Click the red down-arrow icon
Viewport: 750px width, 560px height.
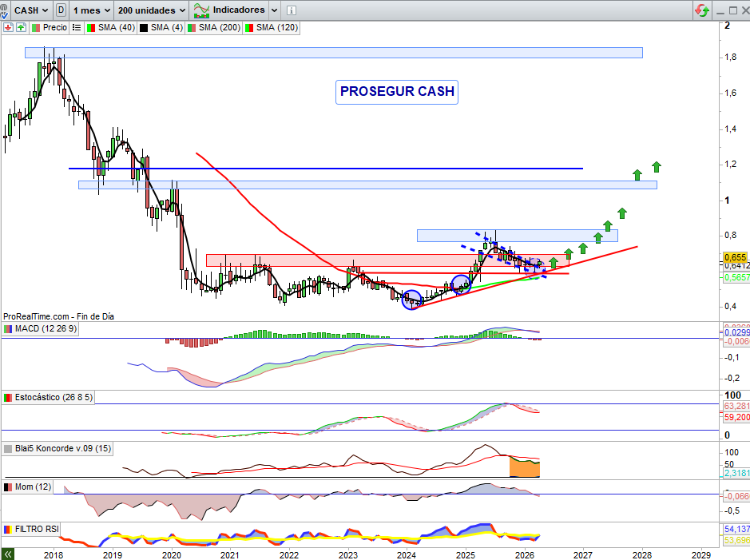pyautogui.click(x=8, y=28)
